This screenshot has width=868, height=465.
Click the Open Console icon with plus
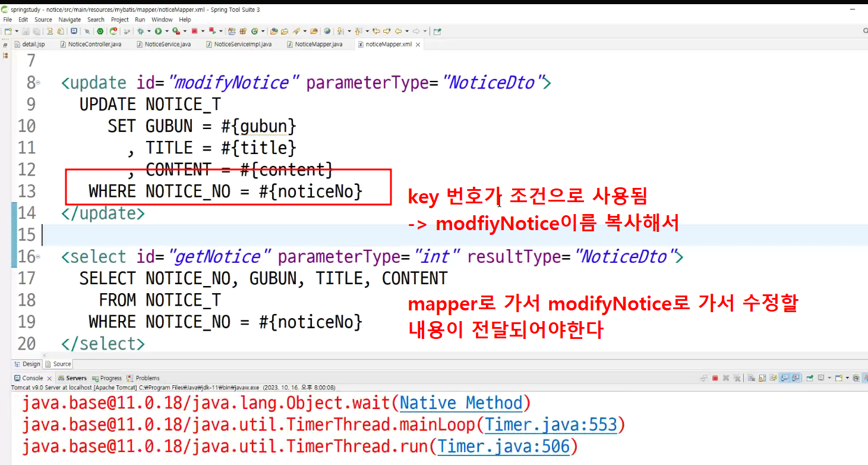839,378
